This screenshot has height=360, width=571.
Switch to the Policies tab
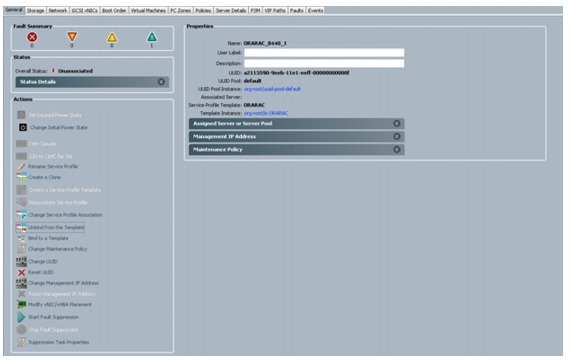click(x=203, y=11)
